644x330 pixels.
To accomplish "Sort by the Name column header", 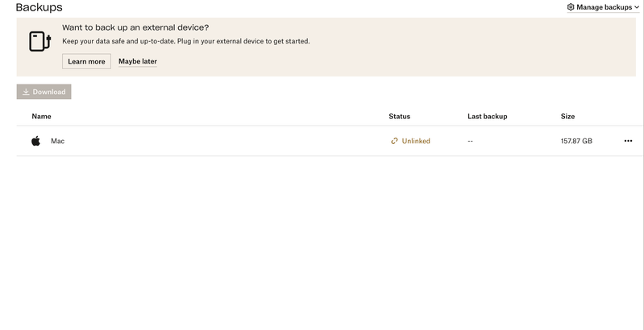I will click(x=41, y=117).
